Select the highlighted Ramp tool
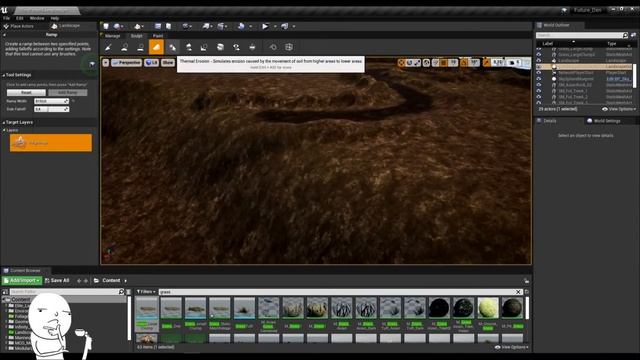Viewport: 640px width, 360px height. [156, 47]
